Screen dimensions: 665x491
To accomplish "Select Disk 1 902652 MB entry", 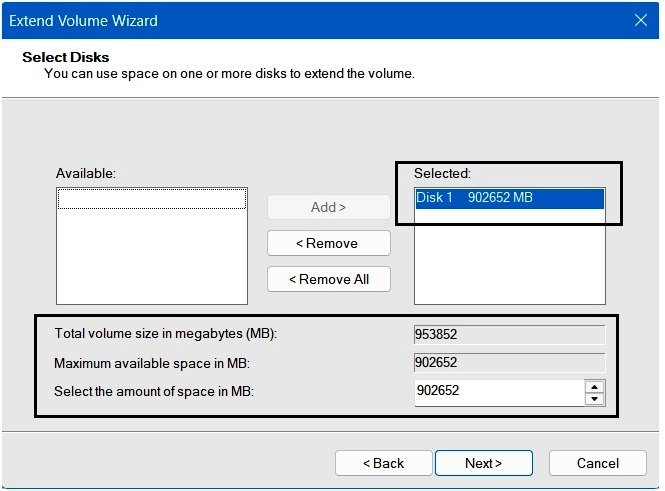I will coord(509,198).
